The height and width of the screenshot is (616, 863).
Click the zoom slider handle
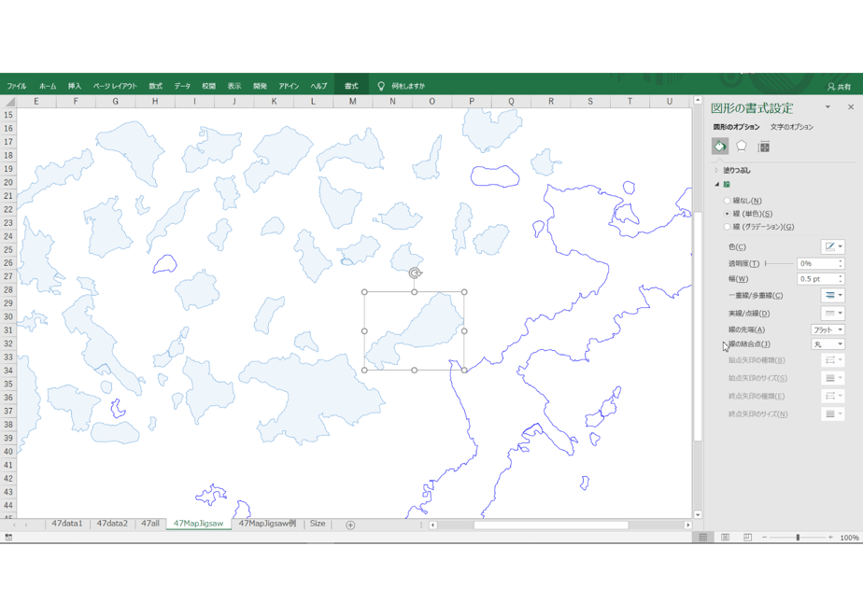coord(798,538)
